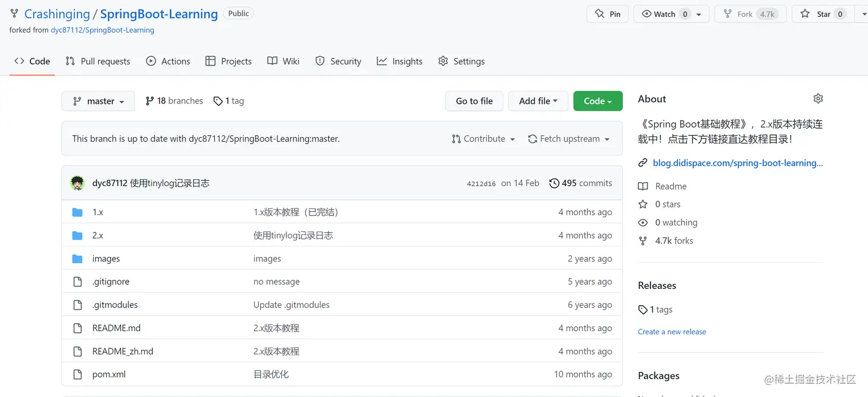
Task: Click the link icon beside blog.didispace.com
Action: [643, 163]
